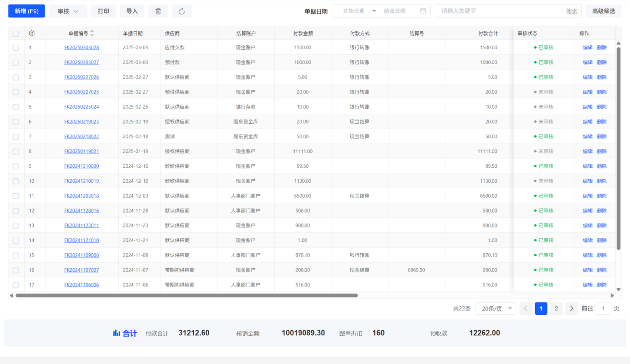Click the calendar icon in date range field

coord(423,11)
